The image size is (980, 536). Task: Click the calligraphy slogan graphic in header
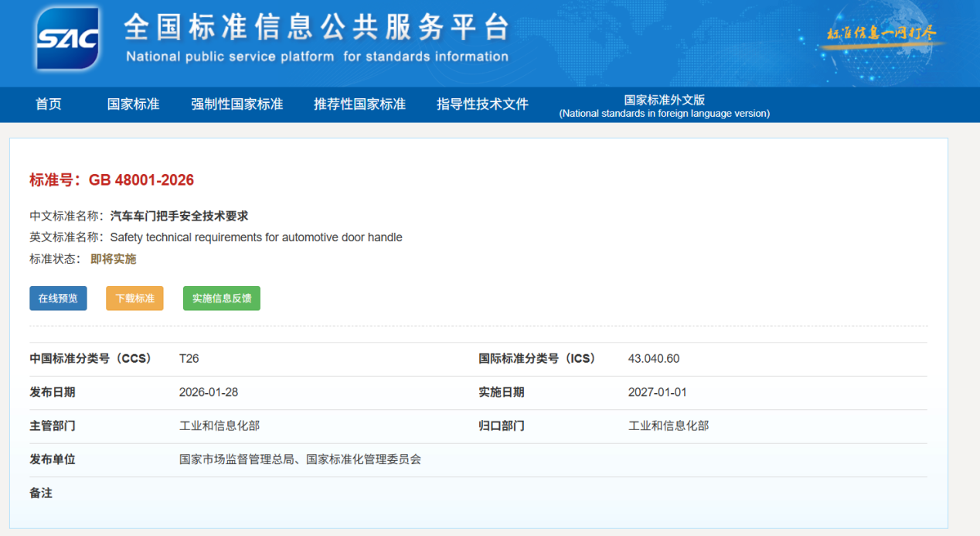881,34
